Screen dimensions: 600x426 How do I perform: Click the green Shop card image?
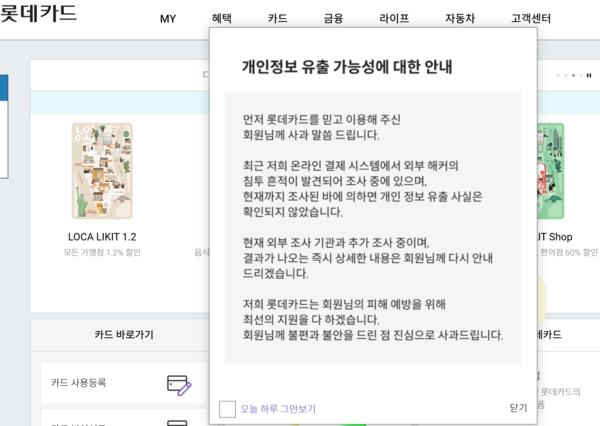(551, 171)
